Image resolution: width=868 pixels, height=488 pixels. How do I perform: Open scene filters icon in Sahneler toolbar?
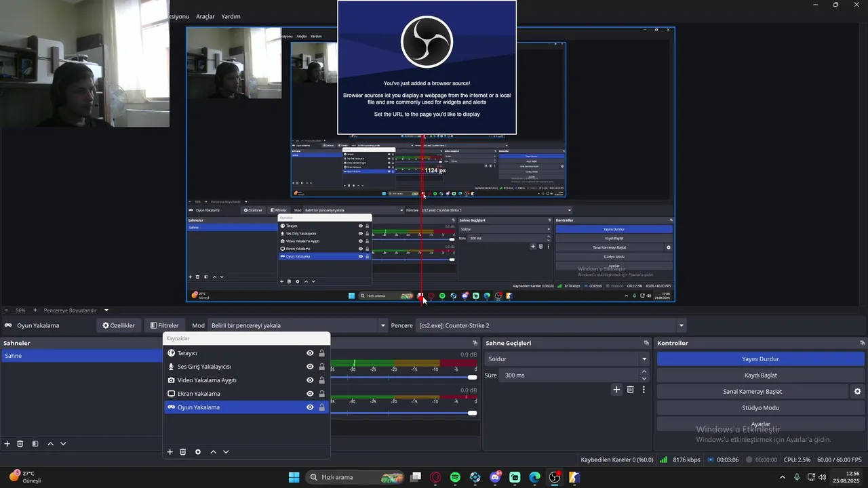[x=35, y=443]
